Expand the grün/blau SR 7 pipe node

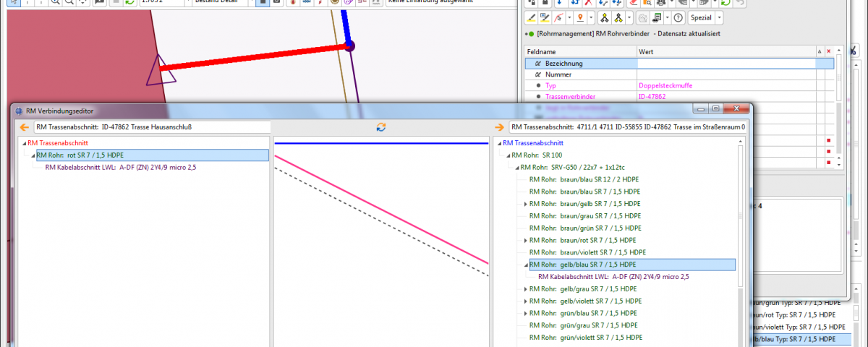[526, 313]
